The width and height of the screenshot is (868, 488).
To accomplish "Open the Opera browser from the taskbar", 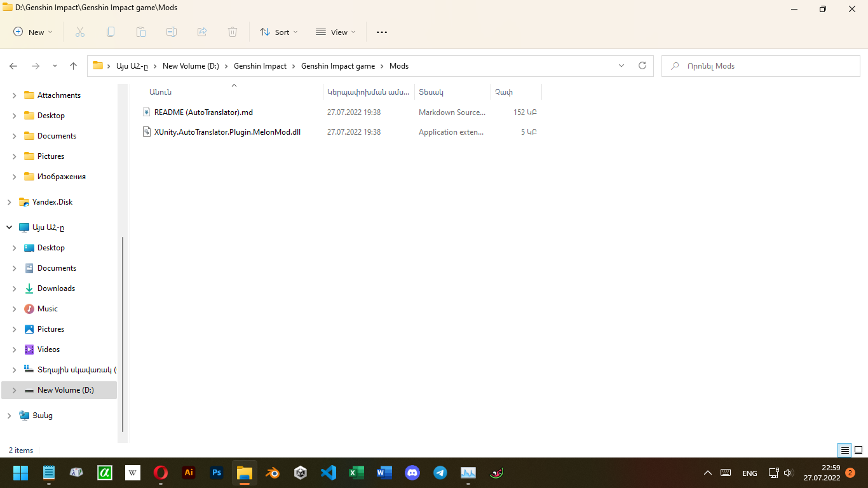I will (161, 473).
